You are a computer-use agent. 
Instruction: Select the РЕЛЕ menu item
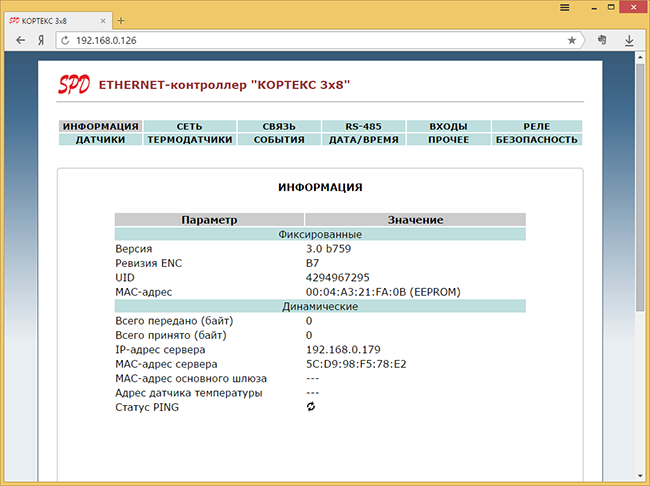(536, 127)
